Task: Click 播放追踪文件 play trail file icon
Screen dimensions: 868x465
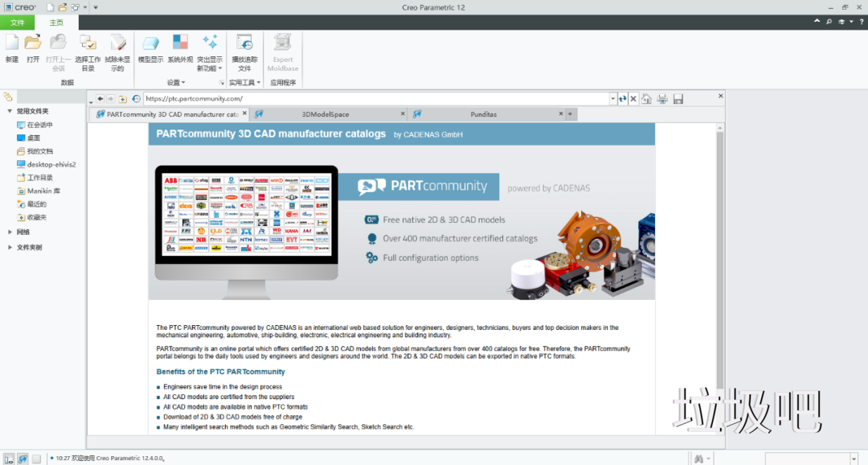Action: pos(244,47)
